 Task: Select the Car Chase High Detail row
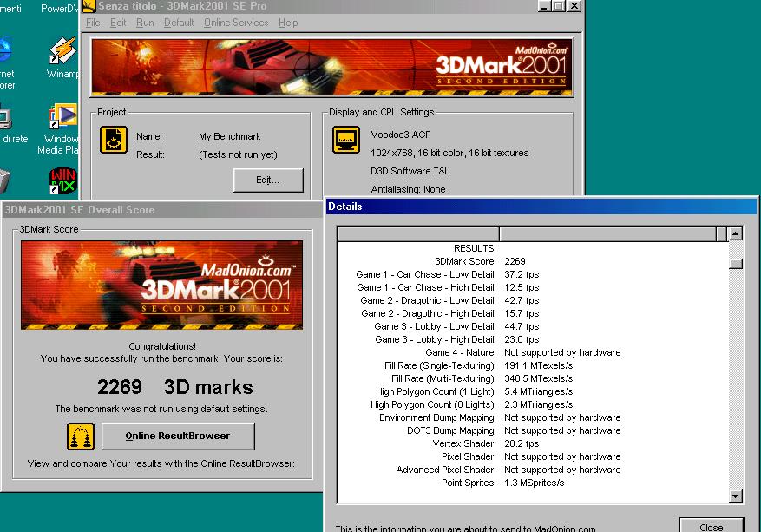(x=533, y=287)
